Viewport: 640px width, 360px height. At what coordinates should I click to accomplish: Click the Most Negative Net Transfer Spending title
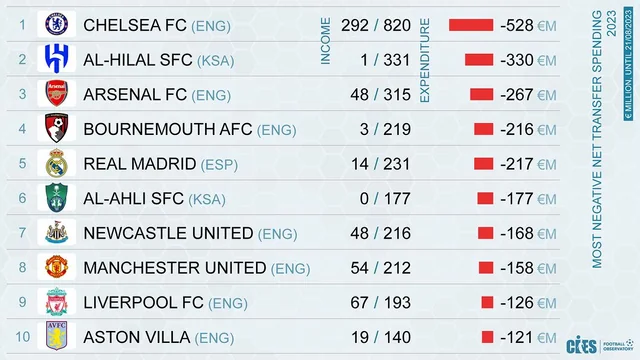pyautogui.click(x=603, y=139)
